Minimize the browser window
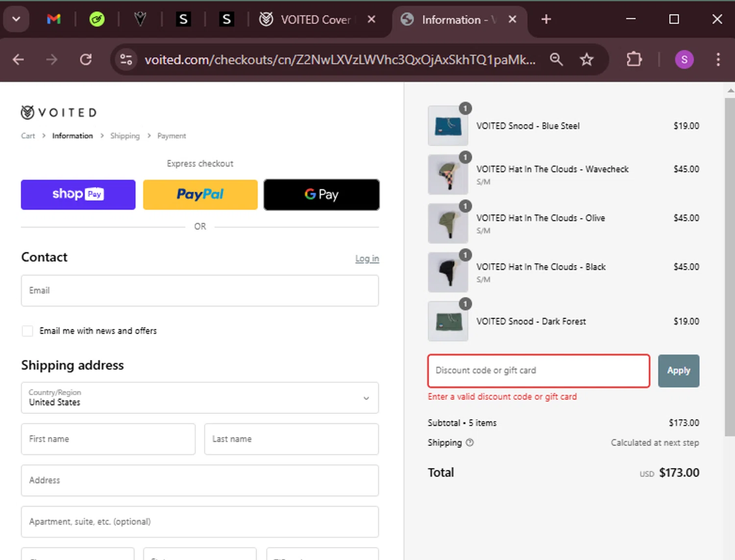Screen dimensions: 735x560 coord(631,20)
